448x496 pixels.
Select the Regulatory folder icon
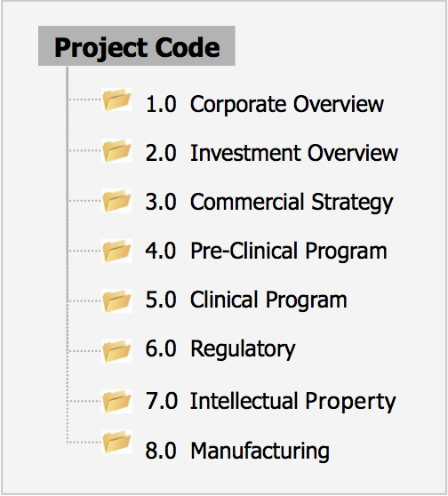click(116, 351)
